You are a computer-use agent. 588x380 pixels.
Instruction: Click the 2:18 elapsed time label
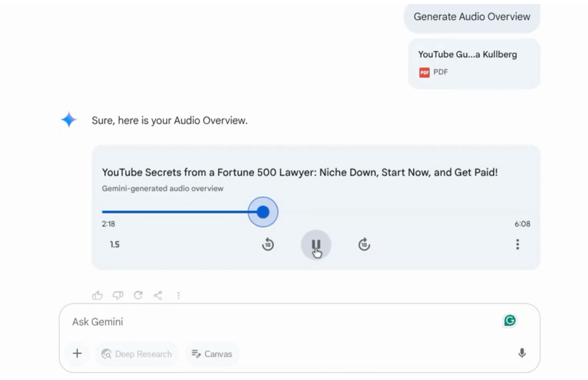click(x=108, y=224)
